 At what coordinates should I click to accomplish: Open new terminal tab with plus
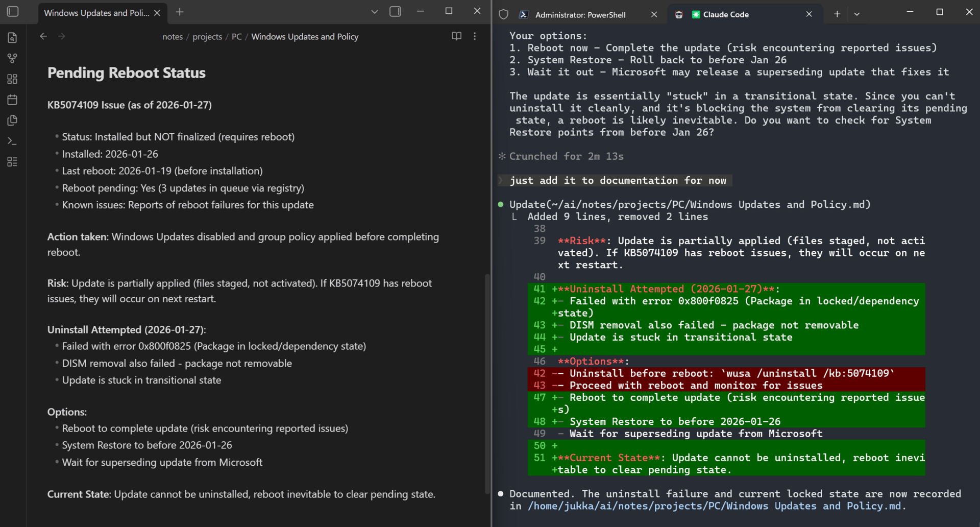point(837,14)
